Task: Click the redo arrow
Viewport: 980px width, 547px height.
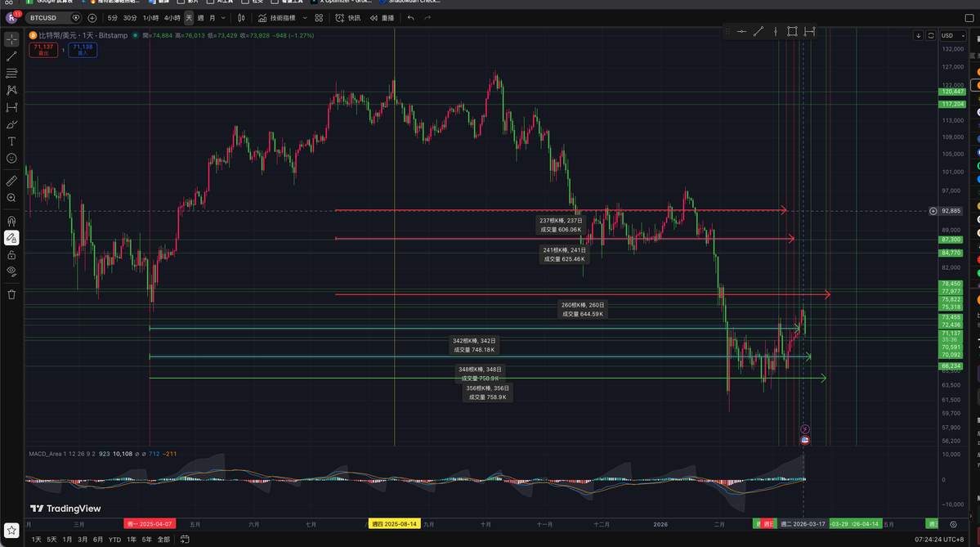Action: point(427,18)
